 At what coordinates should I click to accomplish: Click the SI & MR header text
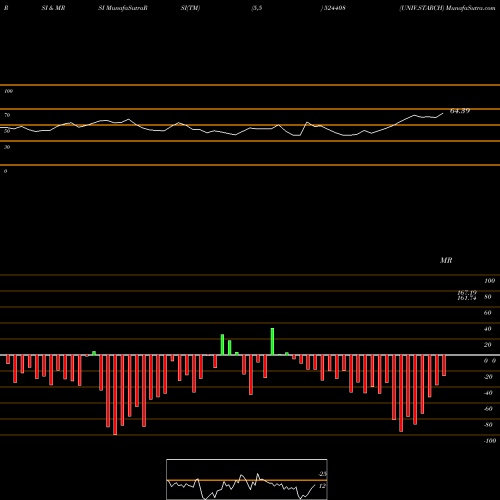pyautogui.click(x=53, y=8)
